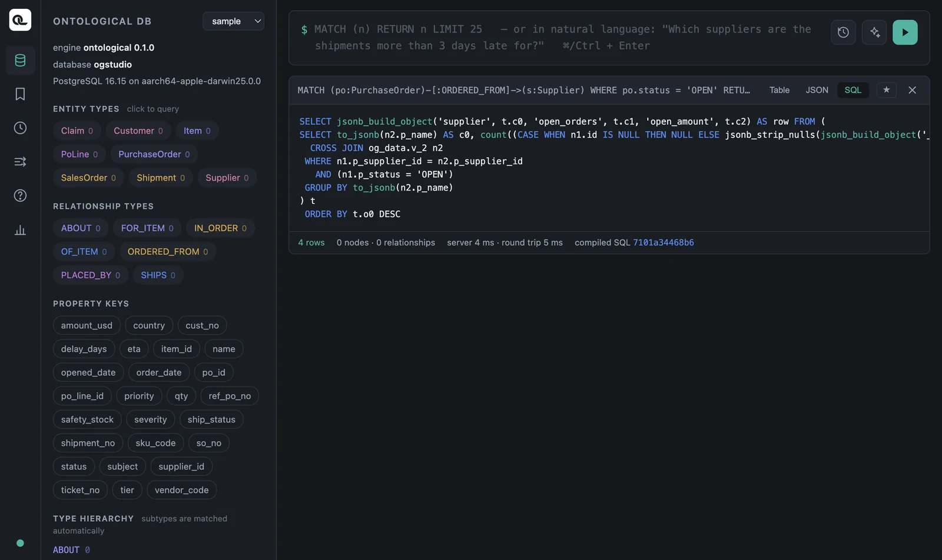The height and width of the screenshot is (560, 942).
Task: Click the query title in result header
Action: (x=524, y=90)
